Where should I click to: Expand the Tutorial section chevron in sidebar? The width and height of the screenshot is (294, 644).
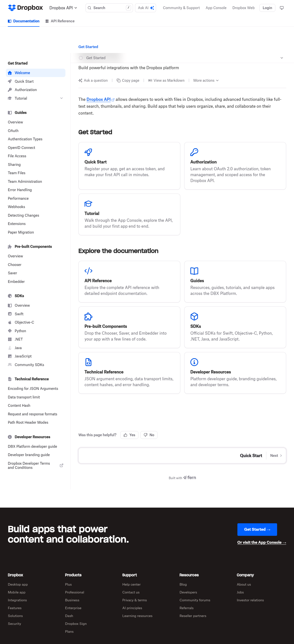click(61, 98)
